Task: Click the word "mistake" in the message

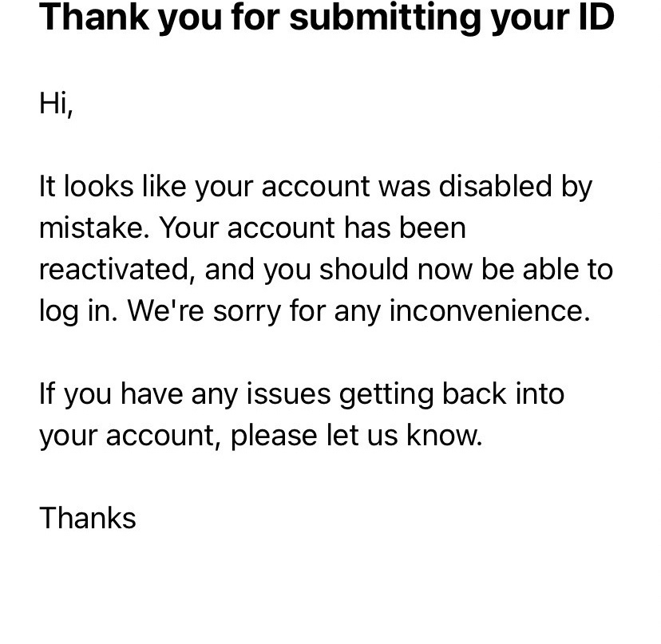Action: point(92,227)
